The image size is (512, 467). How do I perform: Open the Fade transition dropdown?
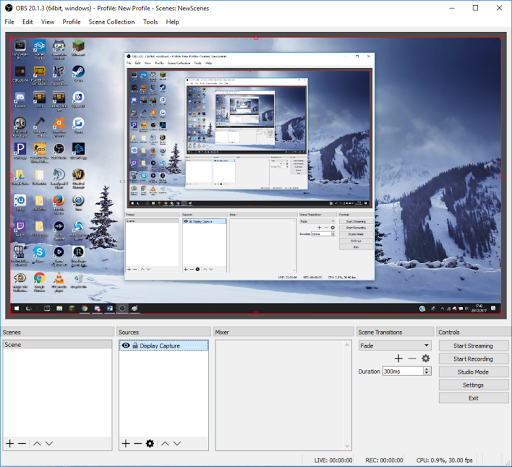pos(395,345)
